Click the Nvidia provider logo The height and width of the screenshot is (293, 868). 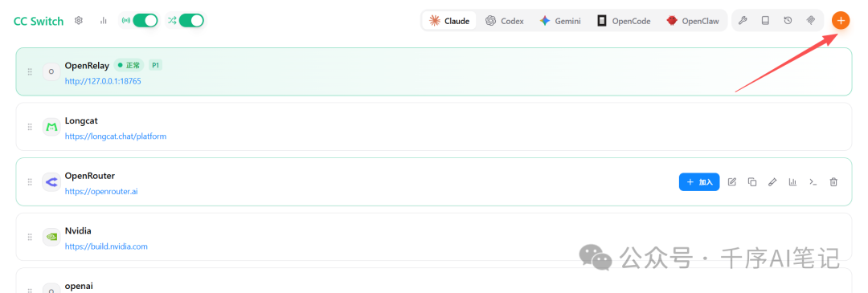pyautogui.click(x=51, y=237)
